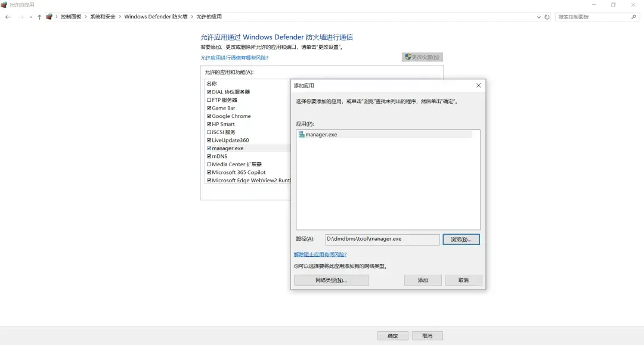The width and height of the screenshot is (644, 345).
Task: Click the shield Change settings button
Action: coord(422,57)
